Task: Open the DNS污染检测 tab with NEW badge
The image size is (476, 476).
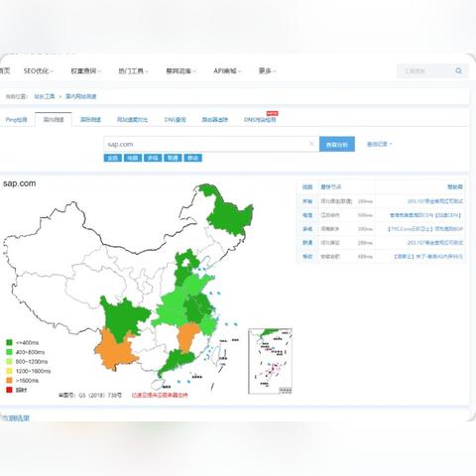Action: [x=260, y=120]
